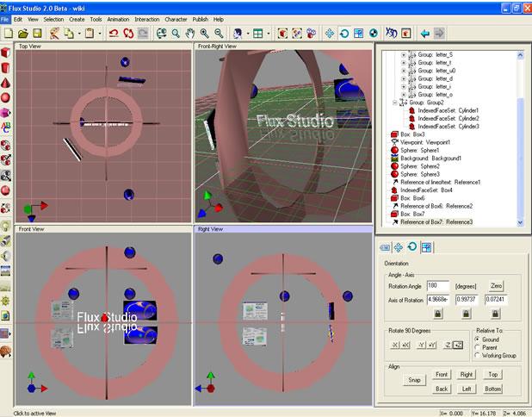The width and height of the screenshot is (532, 417).
Task: Open the paste button dropdown arrow
Action: [99, 34]
